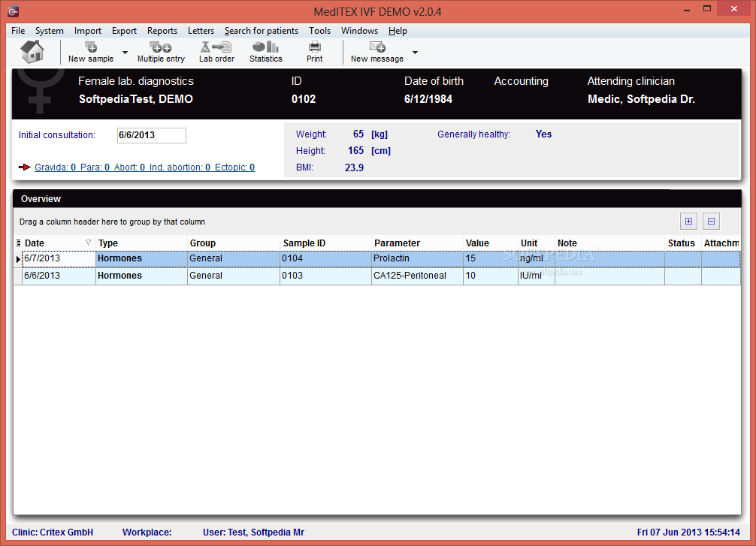The width and height of the screenshot is (756, 546).
Task: Click General group in CA125-Peritoneal row
Action: 234,276
